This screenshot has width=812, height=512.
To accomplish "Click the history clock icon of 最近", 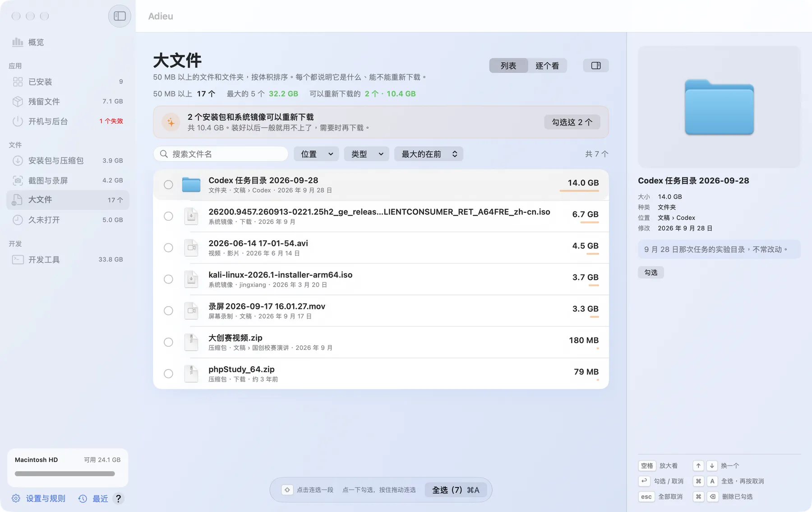I will pyautogui.click(x=83, y=498).
